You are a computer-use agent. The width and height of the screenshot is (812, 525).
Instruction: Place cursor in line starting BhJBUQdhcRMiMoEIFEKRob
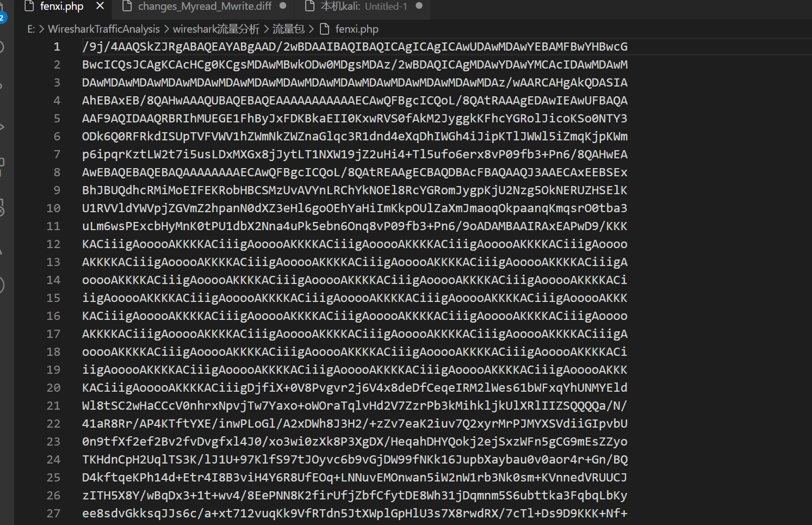click(355, 190)
